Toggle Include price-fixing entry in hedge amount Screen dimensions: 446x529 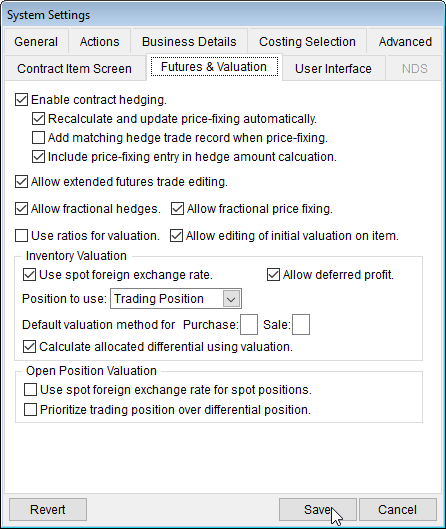(38, 157)
